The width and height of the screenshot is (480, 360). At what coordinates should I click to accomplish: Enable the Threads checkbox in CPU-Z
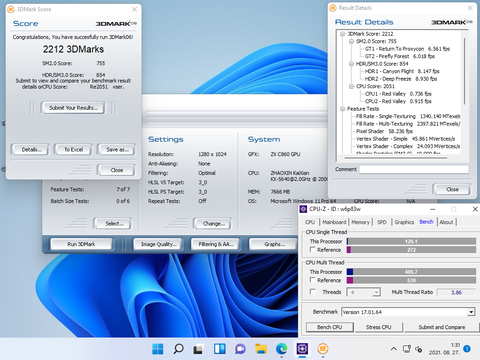tap(313, 291)
